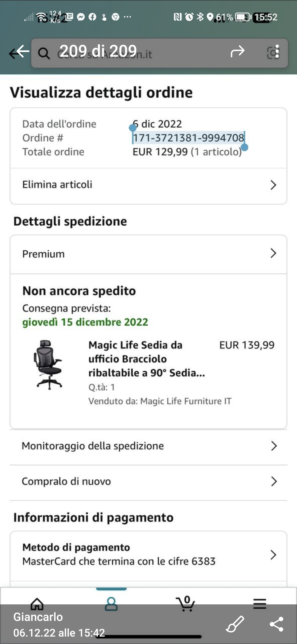Go to the Amazon home tab
This screenshot has width=297, height=644.
(37, 604)
